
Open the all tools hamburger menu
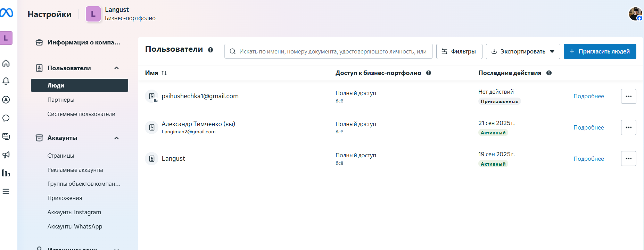tap(6, 191)
